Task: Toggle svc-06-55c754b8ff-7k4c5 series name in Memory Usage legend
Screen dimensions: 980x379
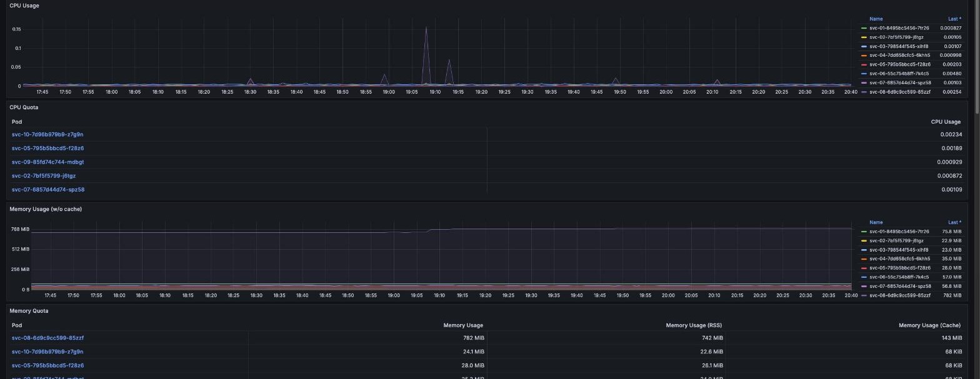Action: point(899,277)
